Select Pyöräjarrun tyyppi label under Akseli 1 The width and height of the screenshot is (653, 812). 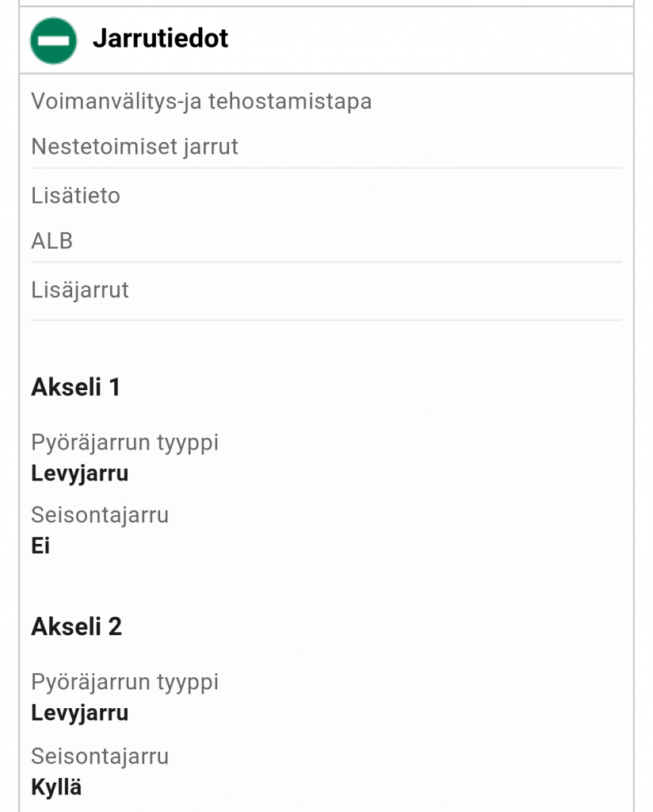pos(125,442)
